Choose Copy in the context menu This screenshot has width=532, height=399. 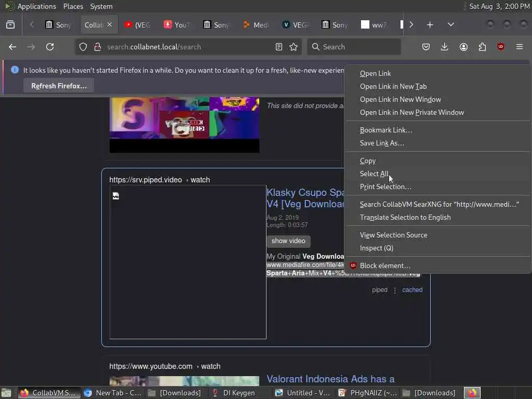pyautogui.click(x=437, y=161)
